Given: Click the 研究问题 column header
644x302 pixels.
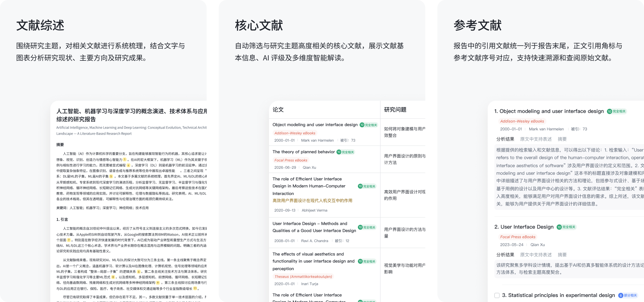Looking at the screenshot, I should click(395, 110).
